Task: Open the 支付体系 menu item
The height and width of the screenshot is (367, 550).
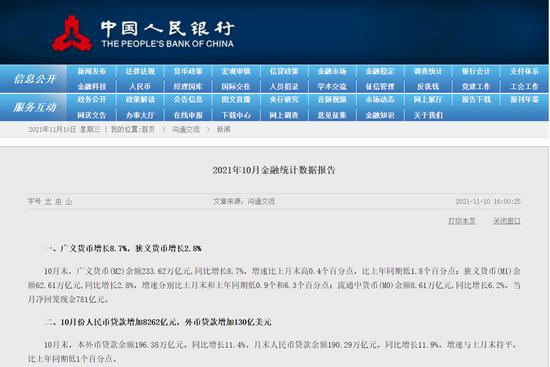Action: pyautogui.click(x=524, y=71)
